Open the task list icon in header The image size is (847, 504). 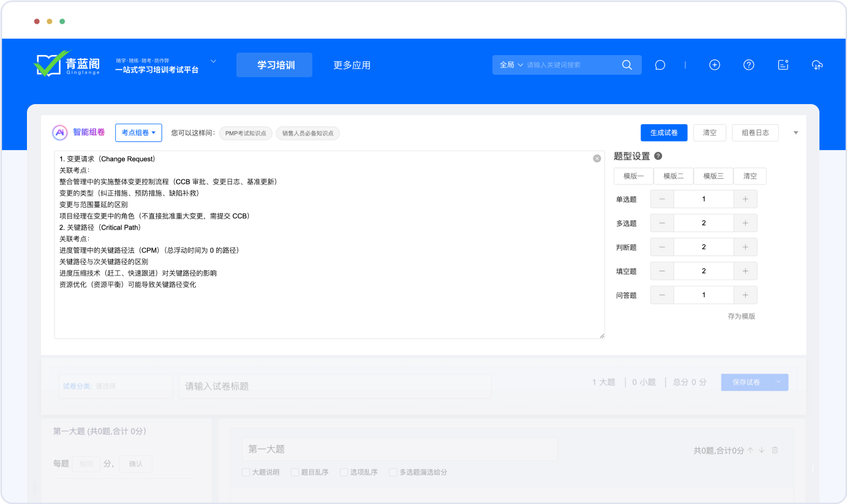[x=783, y=65]
